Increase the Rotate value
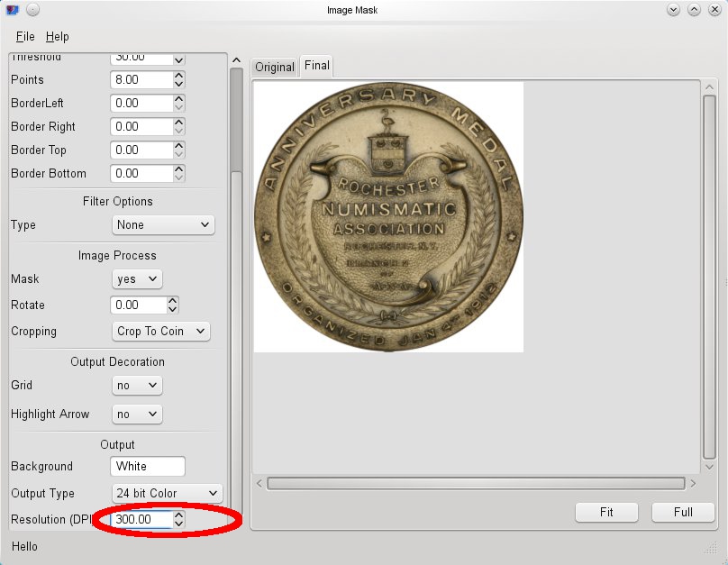The image size is (728, 565). click(x=173, y=301)
